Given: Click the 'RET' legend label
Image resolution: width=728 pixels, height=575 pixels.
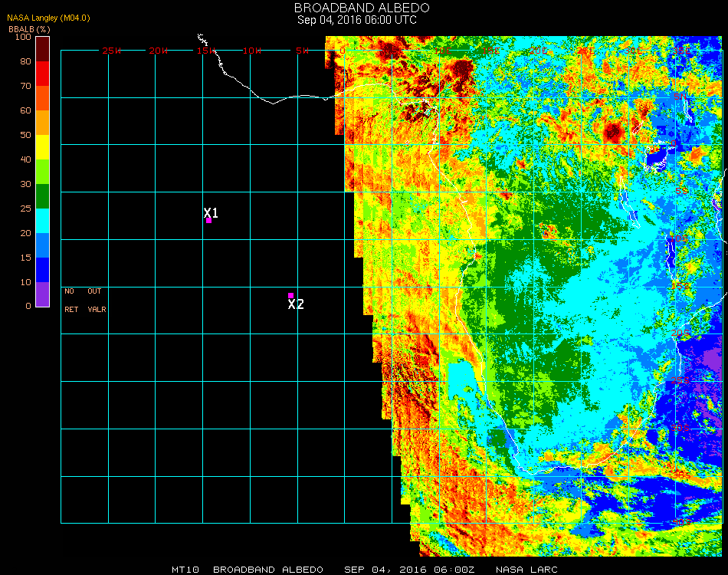Looking at the screenshot, I should click(71, 309).
